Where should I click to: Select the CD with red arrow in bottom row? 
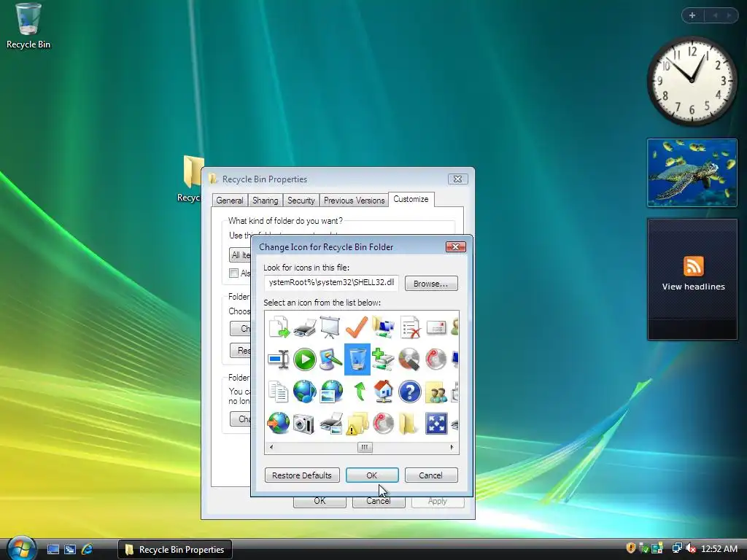(383, 424)
